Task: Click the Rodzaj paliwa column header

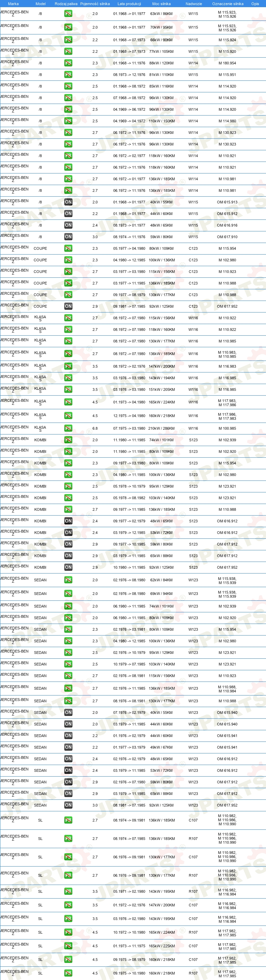Action: tap(66, 4)
